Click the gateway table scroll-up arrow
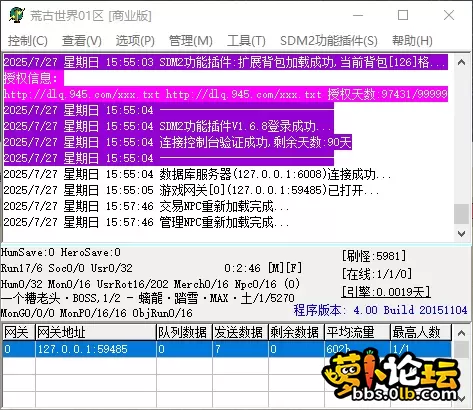 tap(461, 333)
